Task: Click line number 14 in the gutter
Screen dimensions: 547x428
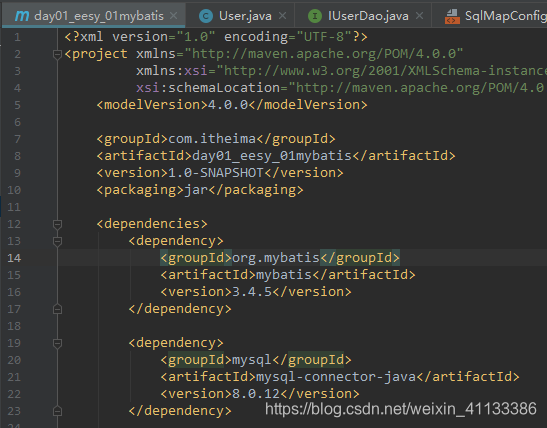Action: coord(14,258)
